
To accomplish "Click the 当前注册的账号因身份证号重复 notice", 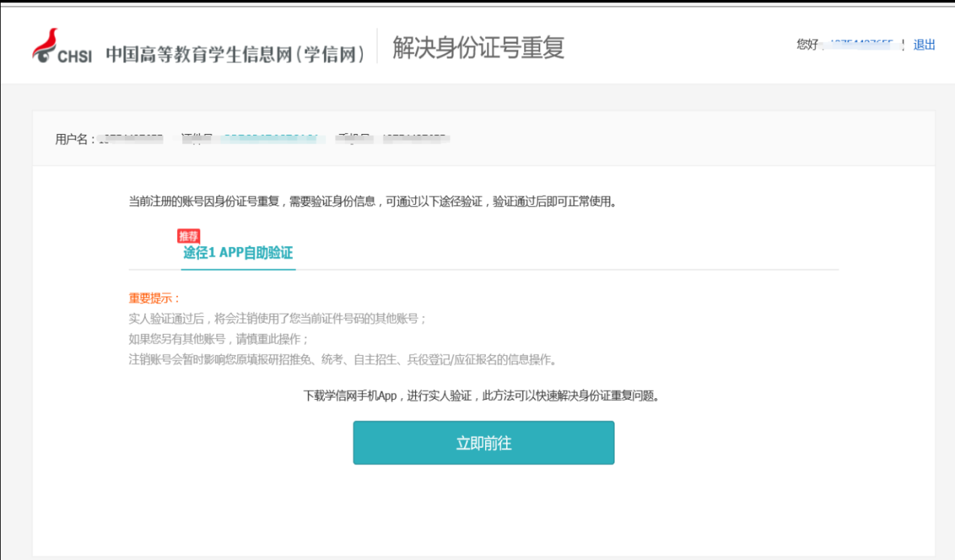I will point(372,202).
